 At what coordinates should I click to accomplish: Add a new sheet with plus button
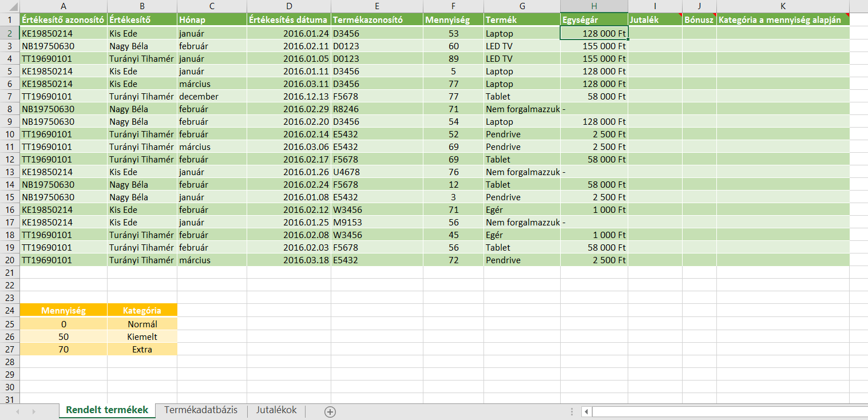[330, 411]
